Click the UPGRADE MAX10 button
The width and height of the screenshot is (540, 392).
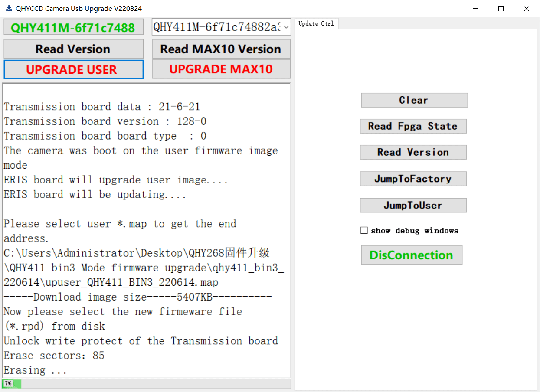point(221,69)
